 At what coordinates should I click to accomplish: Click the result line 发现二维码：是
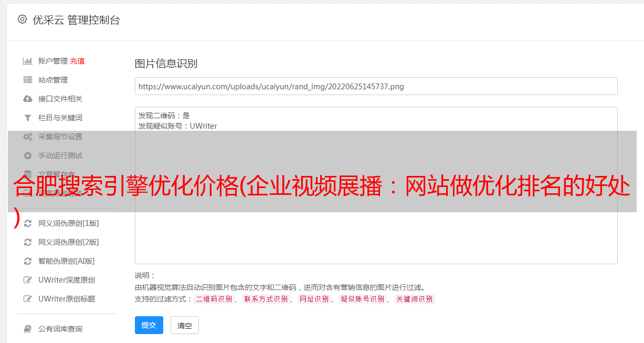pyautogui.click(x=164, y=116)
